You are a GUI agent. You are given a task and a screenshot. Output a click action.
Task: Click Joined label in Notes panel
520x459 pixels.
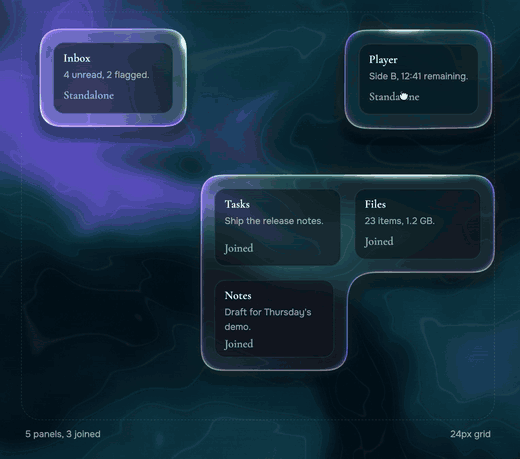(239, 344)
